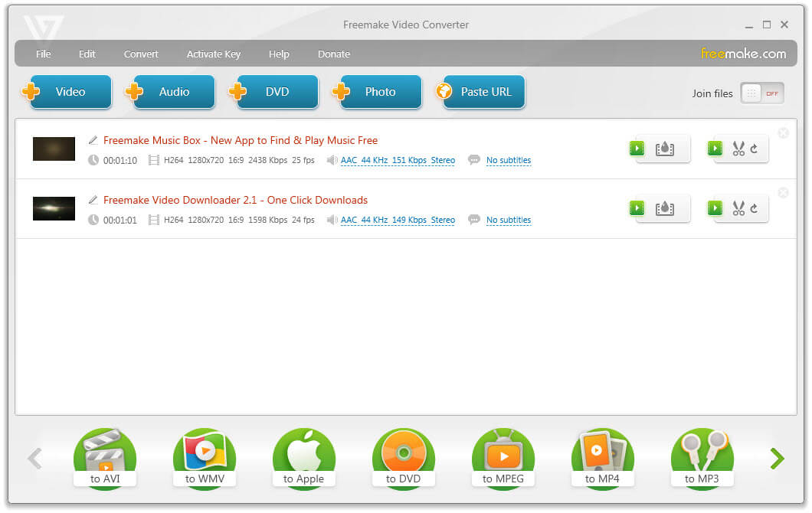Select the Freemake Music Box video thumbnail

[54, 149]
